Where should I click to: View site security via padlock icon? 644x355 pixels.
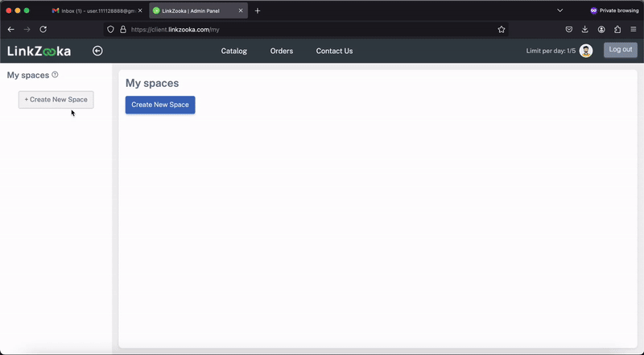click(x=123, y=30)
